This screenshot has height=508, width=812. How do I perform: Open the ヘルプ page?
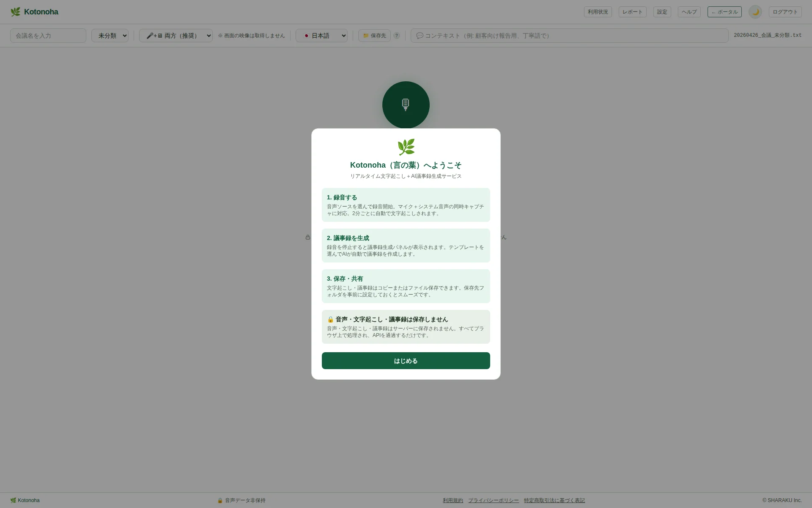[689, 12]
